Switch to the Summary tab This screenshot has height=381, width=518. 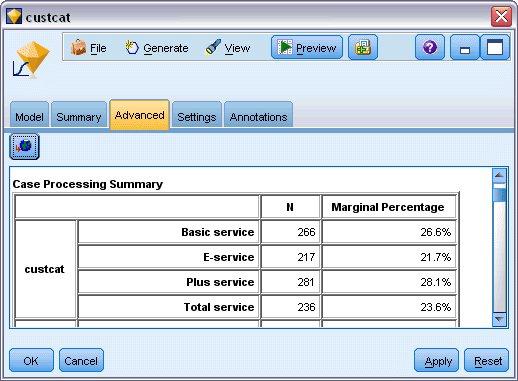[79, 115]
